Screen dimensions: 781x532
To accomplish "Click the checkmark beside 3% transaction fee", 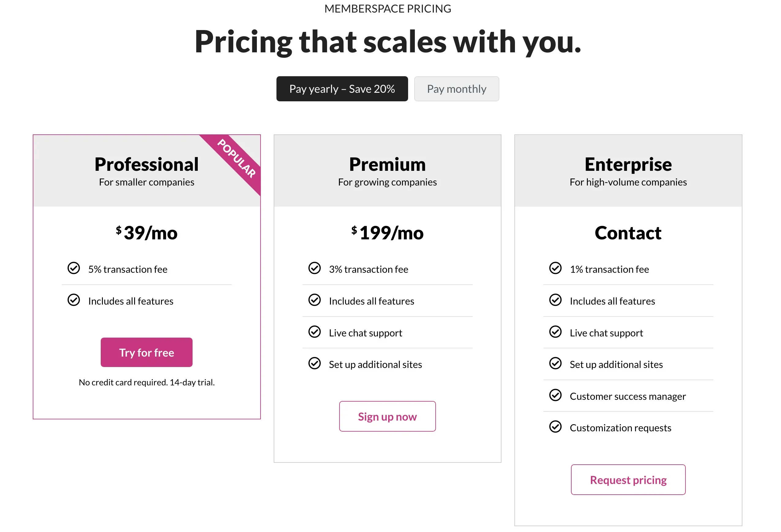I will tap(314, 268).
